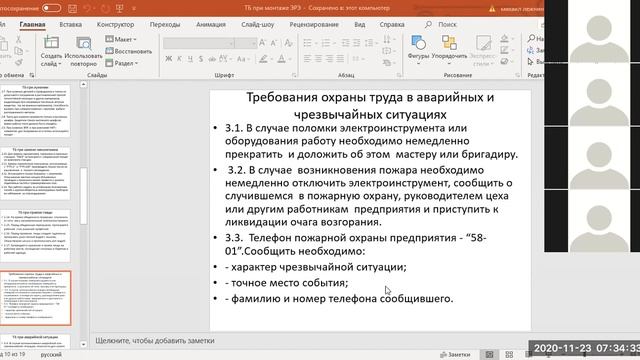Align paragraph text left

pos(307,59)
